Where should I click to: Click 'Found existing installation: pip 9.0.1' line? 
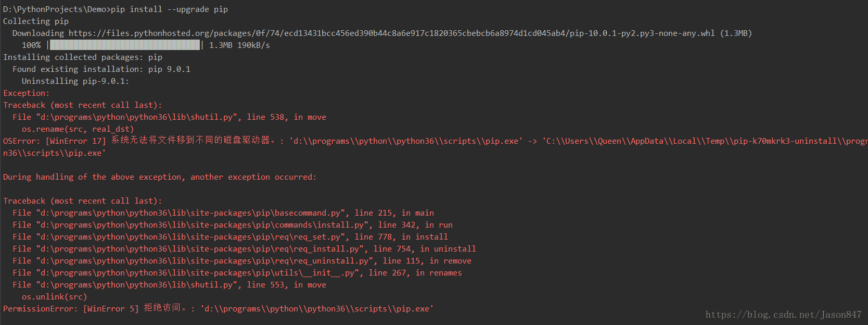101,69
